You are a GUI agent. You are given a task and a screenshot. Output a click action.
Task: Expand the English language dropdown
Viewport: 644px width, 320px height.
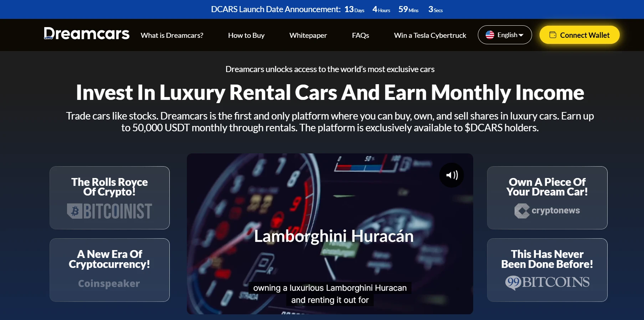coord(505,35)
